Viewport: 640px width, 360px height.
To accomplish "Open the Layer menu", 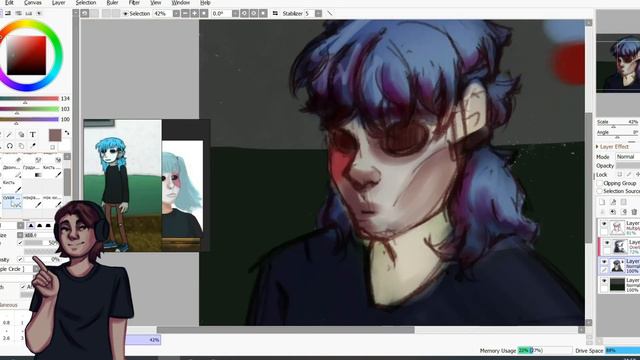I will coord(58,2).
